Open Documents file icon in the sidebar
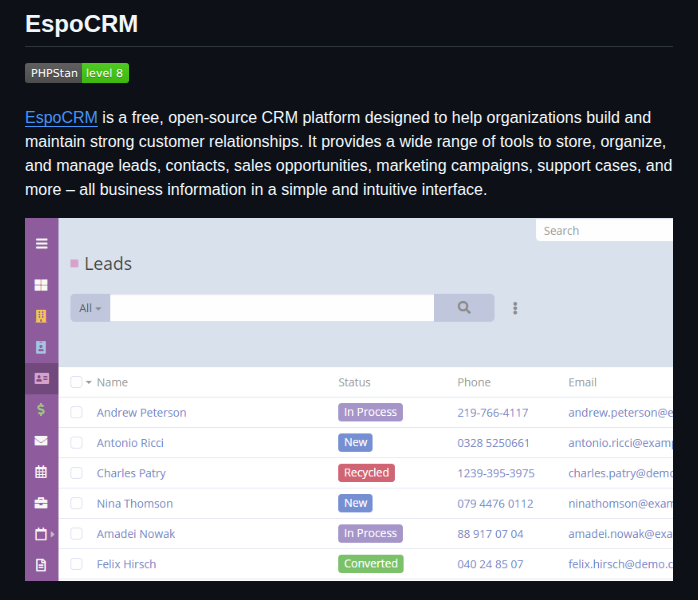 [41, 565]
